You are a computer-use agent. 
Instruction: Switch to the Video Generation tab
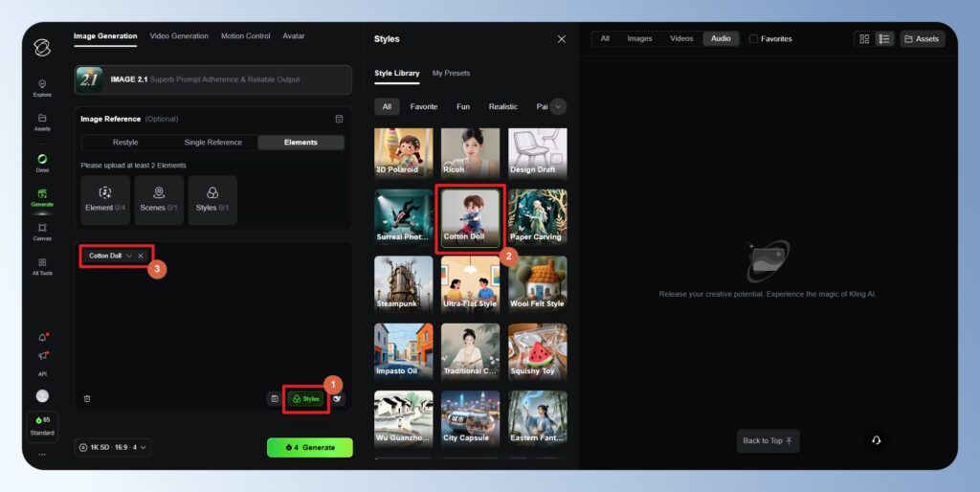(x=179, y=36)
